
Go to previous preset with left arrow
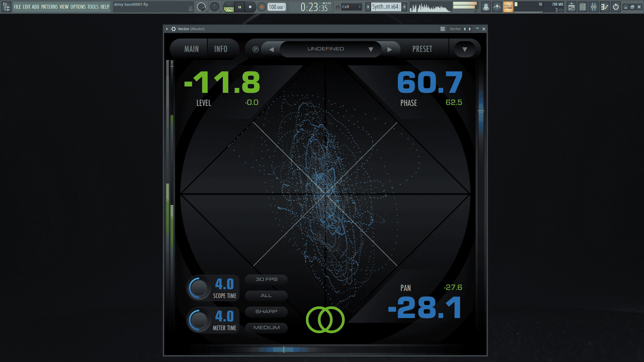tap(271, 49)
